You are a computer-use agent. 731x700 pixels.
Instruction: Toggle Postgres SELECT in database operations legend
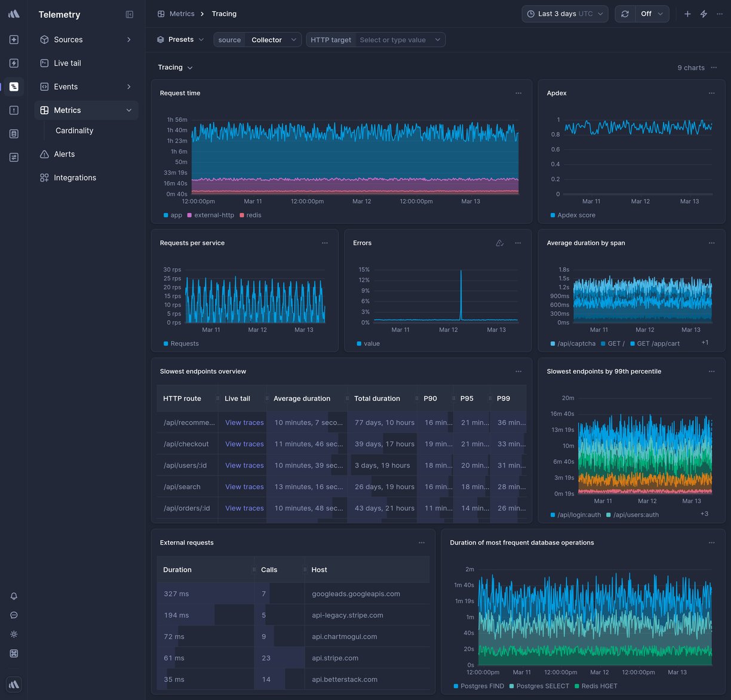539,686
